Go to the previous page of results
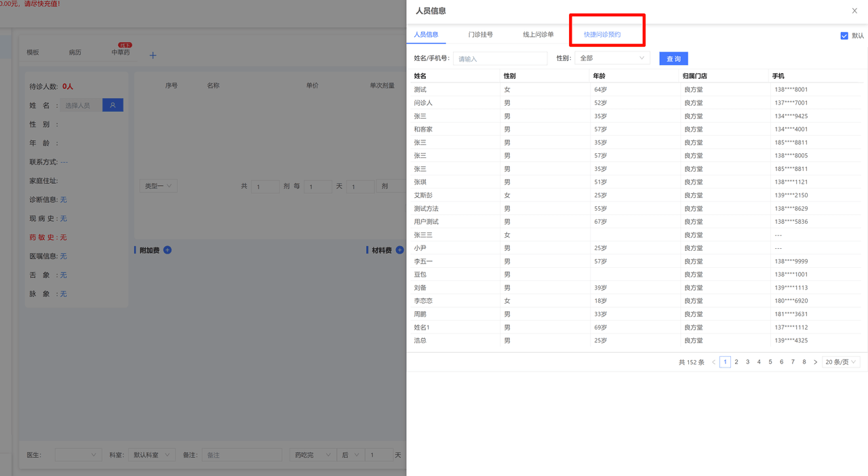This screenshot has width=868, height=476. click(x=713, y=362)
